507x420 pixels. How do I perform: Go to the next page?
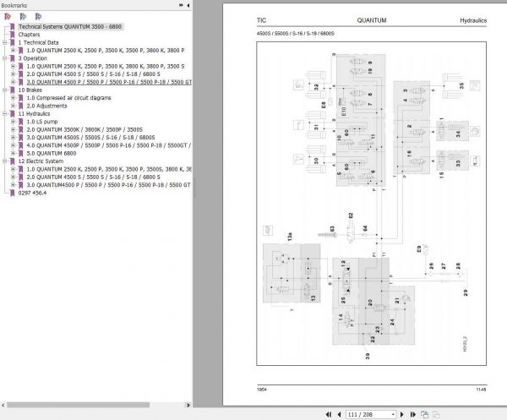click(x=402, y=414)
